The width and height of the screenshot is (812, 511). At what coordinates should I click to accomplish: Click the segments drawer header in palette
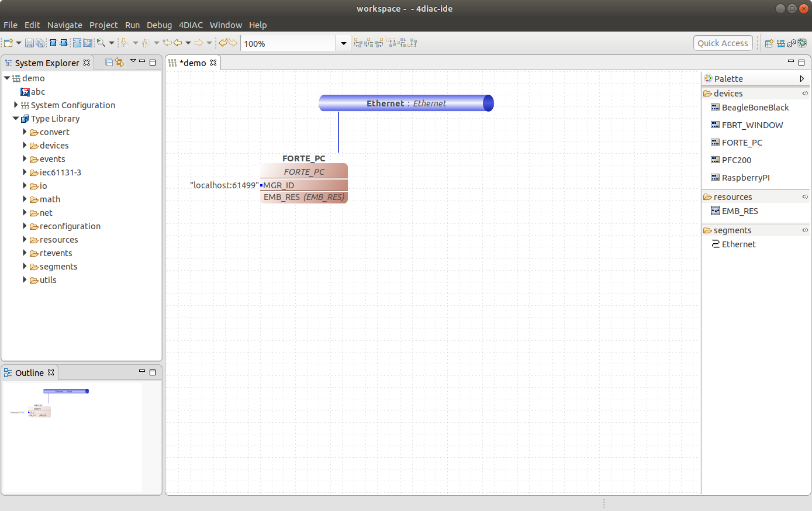(x=756, y=230)
